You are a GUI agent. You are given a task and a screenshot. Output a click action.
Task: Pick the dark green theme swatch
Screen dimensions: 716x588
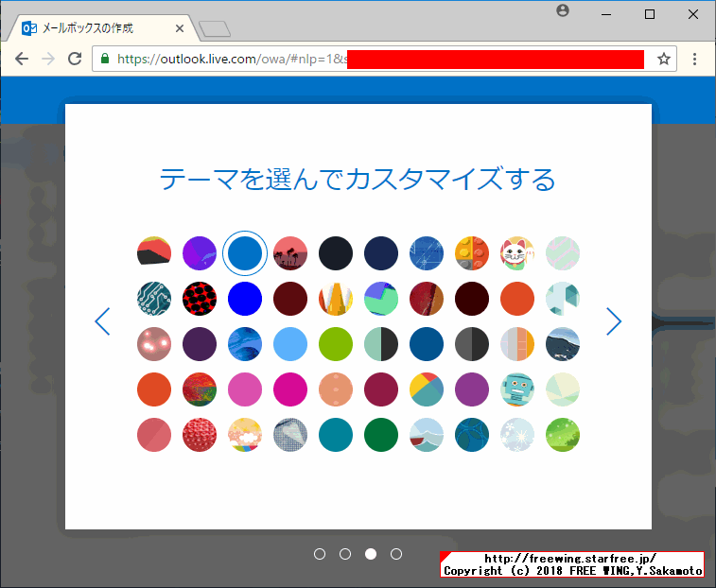(x=381, y=435)
